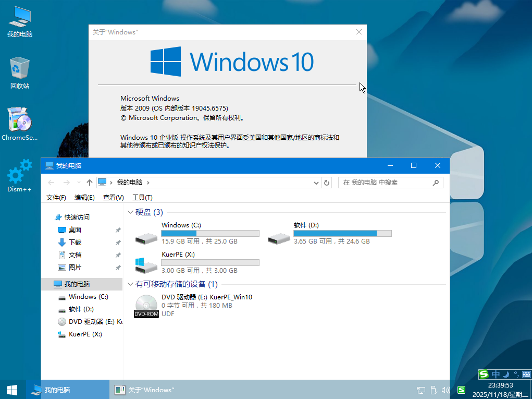The height and width of the screenshot is (399, 532).
Task: Click the 软件 (D:) usage bar
Action: pos(342,233)
